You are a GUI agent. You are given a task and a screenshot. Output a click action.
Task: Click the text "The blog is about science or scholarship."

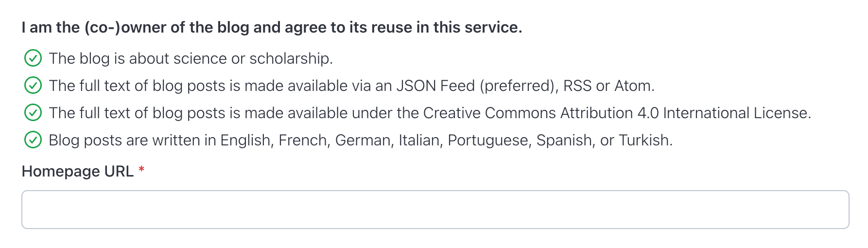(x=191, y=58)
